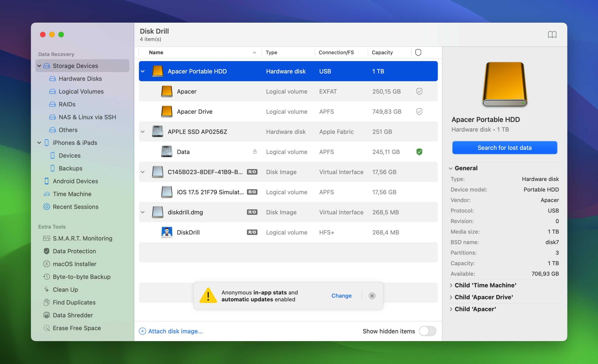This screenshot has height=364, width=598.
Task: Open the macOS Installer tool
Action: (x=74, y=264)
